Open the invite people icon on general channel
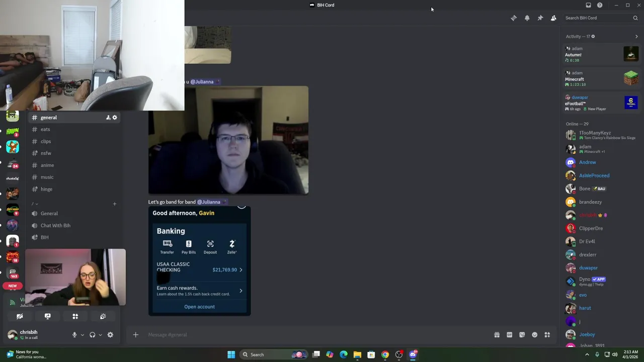This screenshot has width=644, height=362. coord(108,118)
